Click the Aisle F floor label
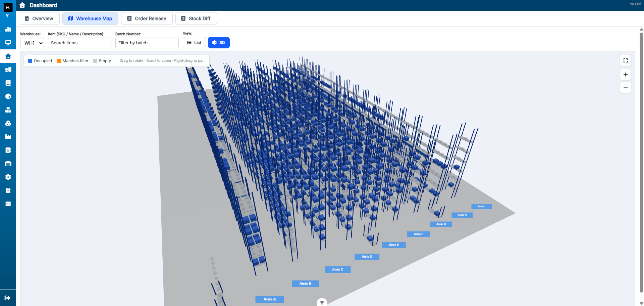This screenshot has width=644, height=306. (x=419, y=234)
